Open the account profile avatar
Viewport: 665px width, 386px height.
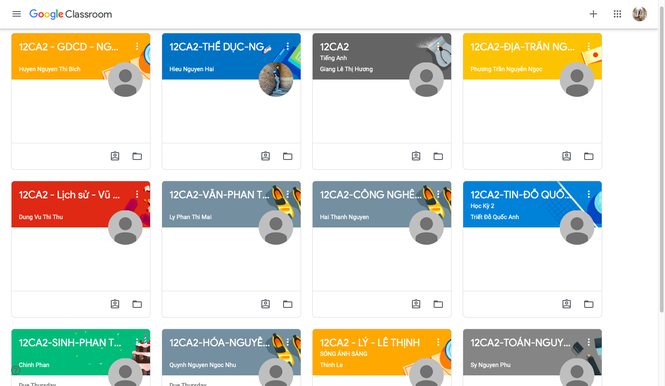(x=639, y=14)
